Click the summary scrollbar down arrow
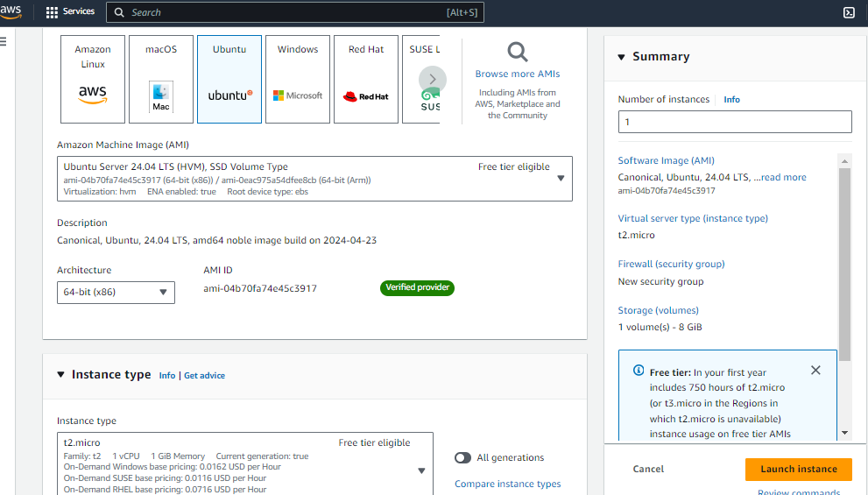Image resolution: width=868 pixels, height=495 pixels. (x=844, y=433)
